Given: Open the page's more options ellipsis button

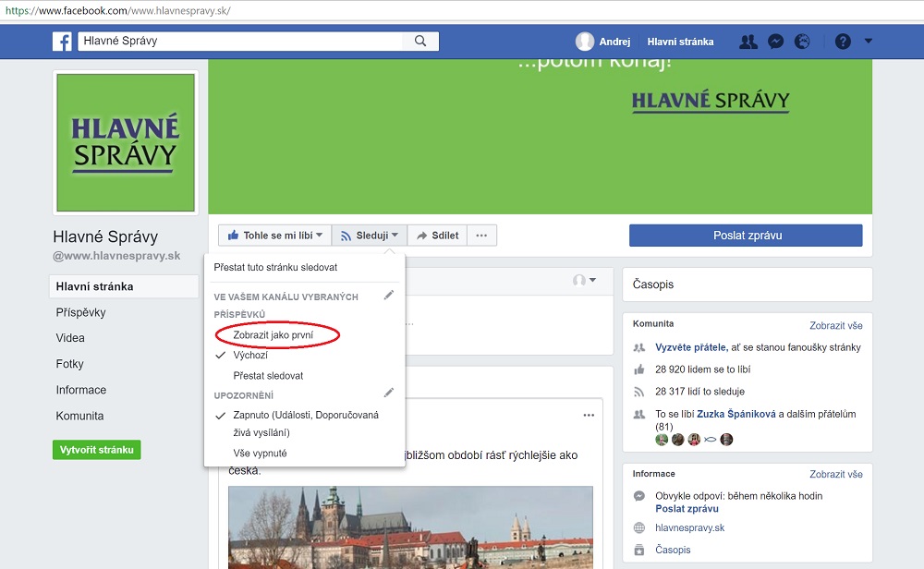Looking at the screenshot, I should click(481, 236).
